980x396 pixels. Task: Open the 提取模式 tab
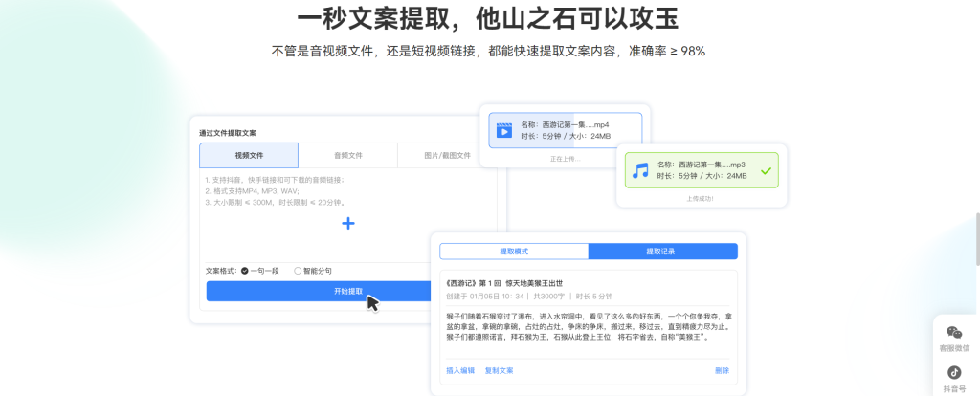click(x=514, y=252)
